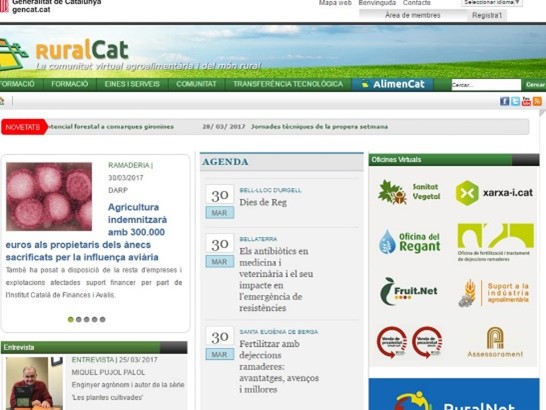
Task: Open the Sanitat Vegetal virtual office
Action: click(410, 192)
